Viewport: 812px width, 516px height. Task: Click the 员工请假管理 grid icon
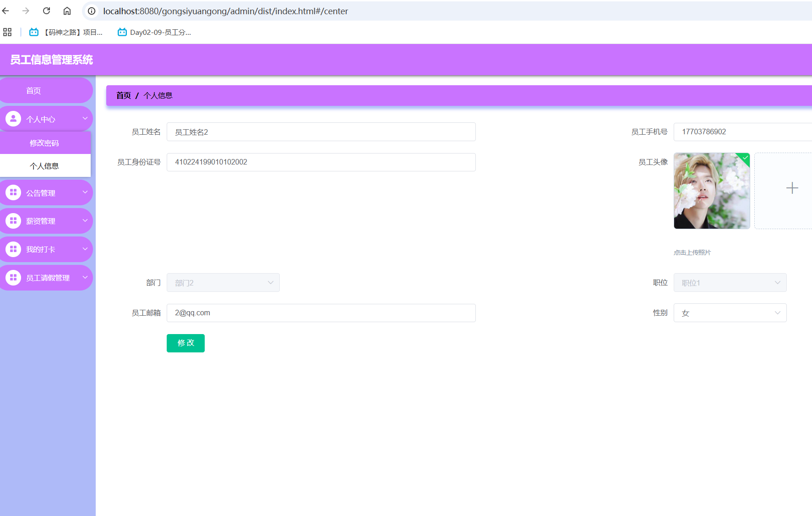13,278
